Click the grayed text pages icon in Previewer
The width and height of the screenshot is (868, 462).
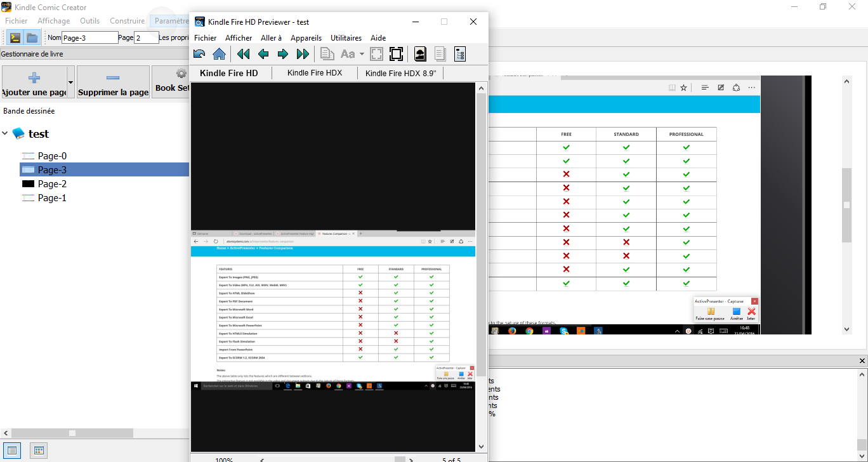point(440,54)
